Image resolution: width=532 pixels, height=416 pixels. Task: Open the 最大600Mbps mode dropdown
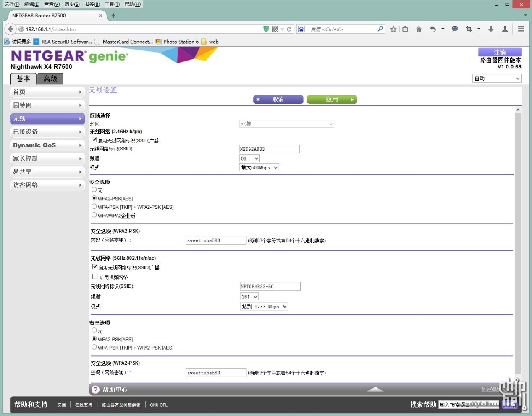tap(259, 167)
